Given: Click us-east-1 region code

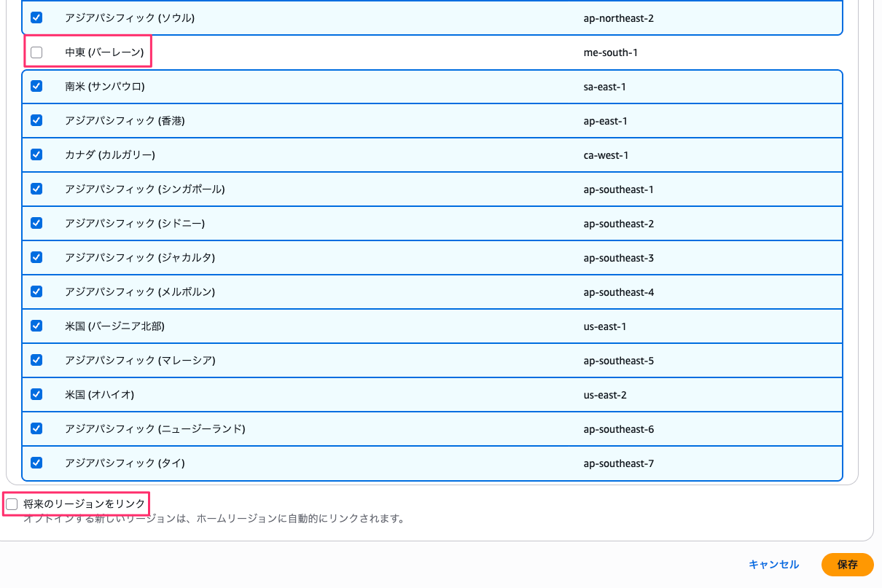Looking at the screenshot, I should pos(605,326).
